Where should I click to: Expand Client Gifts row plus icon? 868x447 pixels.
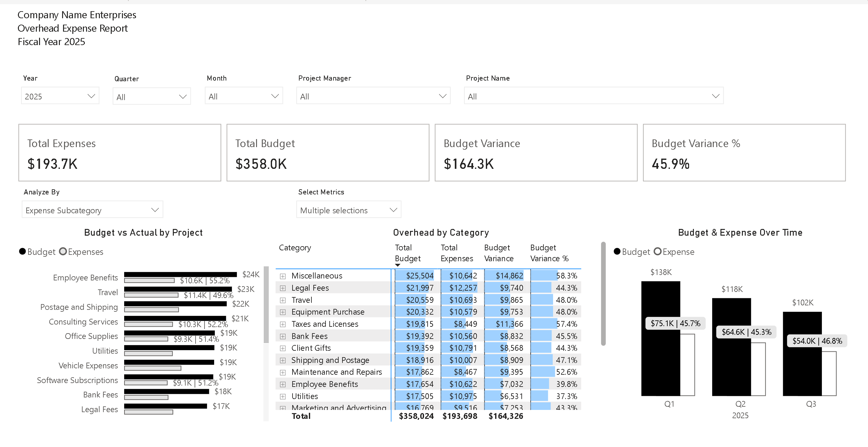(x=283, y=349)
